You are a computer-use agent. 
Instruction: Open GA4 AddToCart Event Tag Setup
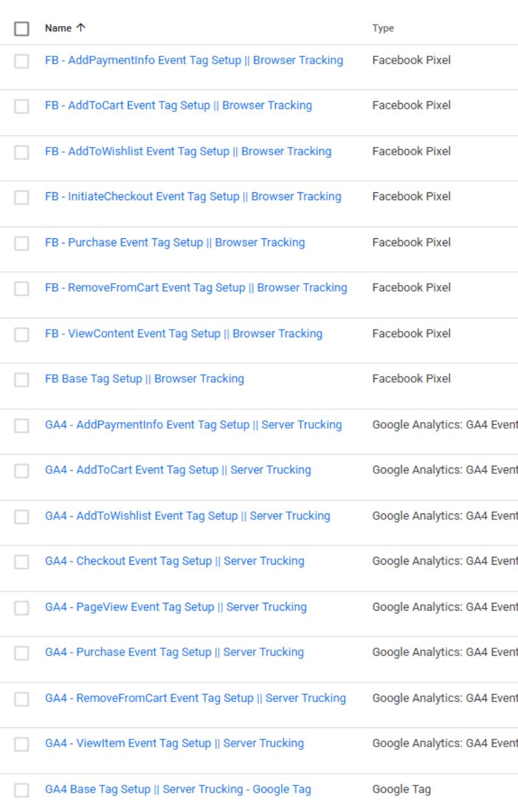pyautogui.click(x=177, y=471)
